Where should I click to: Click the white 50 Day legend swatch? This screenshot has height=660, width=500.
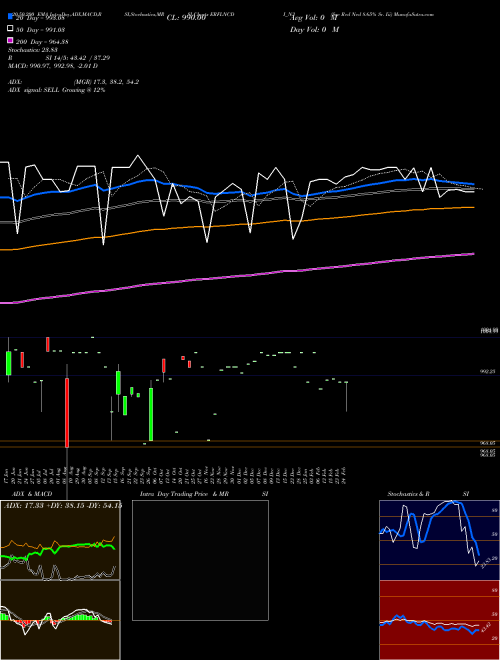(x=10, y=29)
